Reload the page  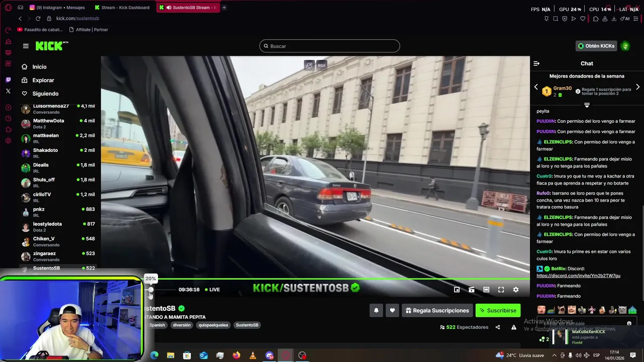coord(38,19)
